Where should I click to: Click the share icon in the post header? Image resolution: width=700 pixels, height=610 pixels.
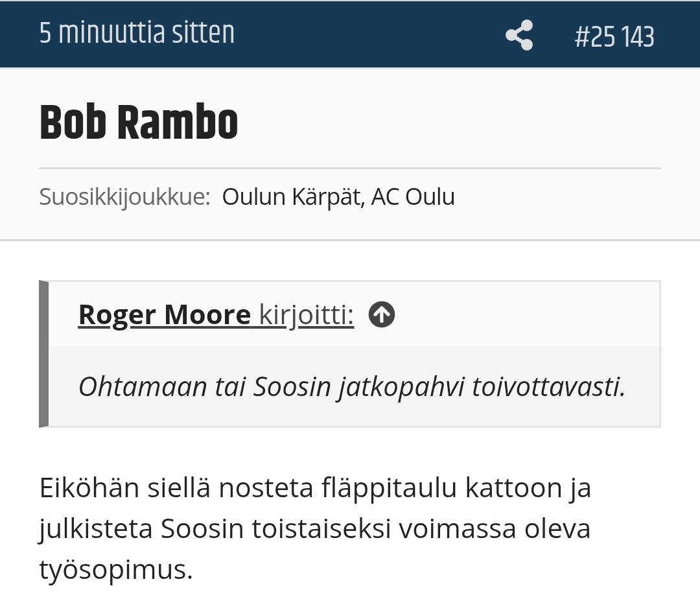click(519, 35)
